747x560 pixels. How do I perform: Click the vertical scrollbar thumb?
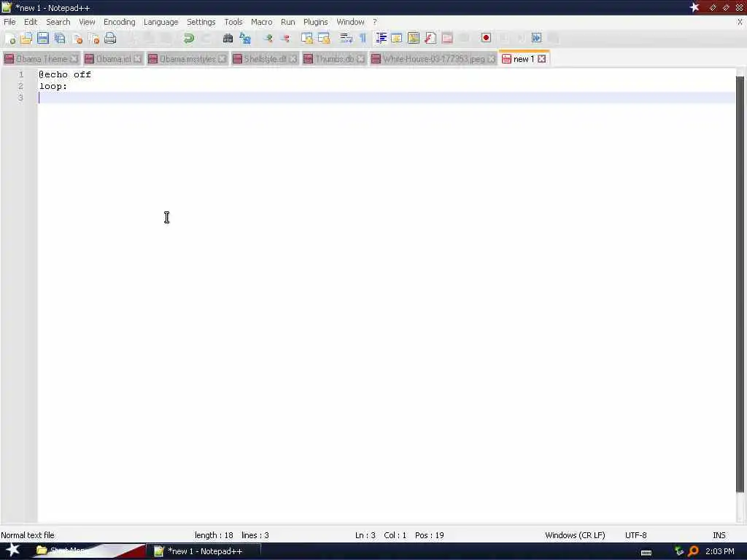(x=740, y=284)
